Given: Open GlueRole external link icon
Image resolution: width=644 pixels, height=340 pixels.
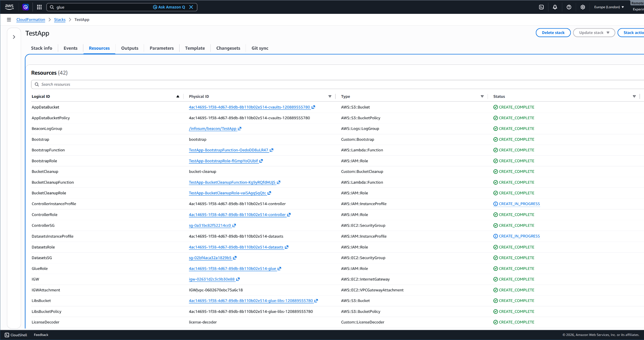Looking at the screenshot, I should (x=280, y=269).
